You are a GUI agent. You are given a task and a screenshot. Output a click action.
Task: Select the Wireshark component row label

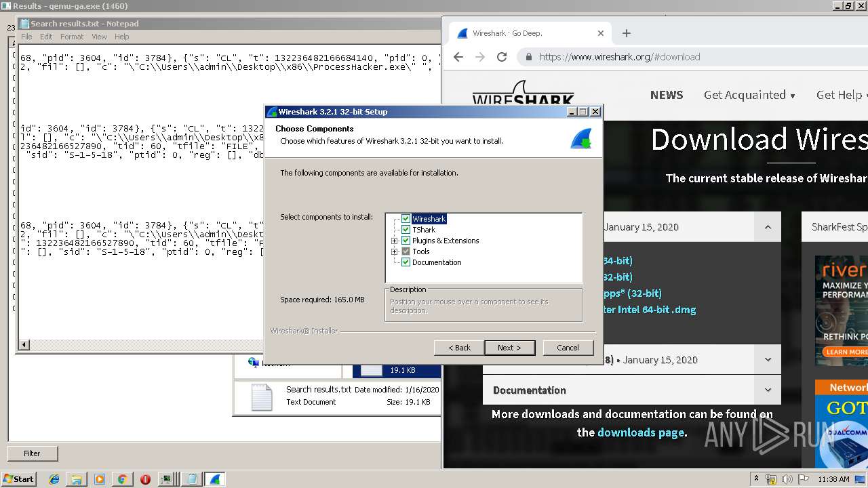tap(429, 219)
